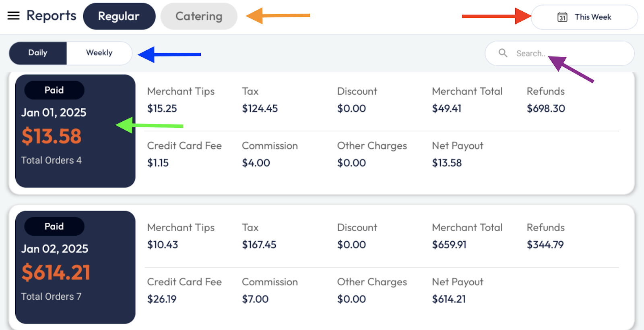Click the $13.58 payout amount
Screen dimensions: 644x330
click(x=52, y=136)
